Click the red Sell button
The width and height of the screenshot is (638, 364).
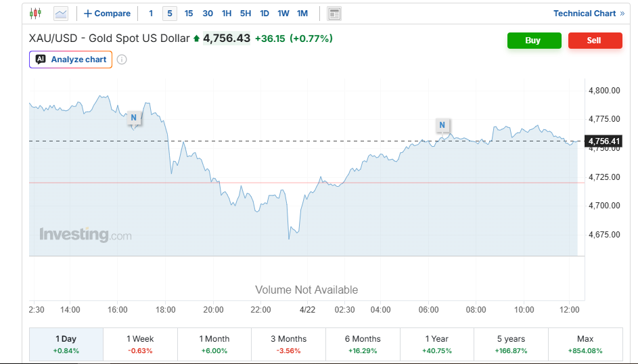594,41
